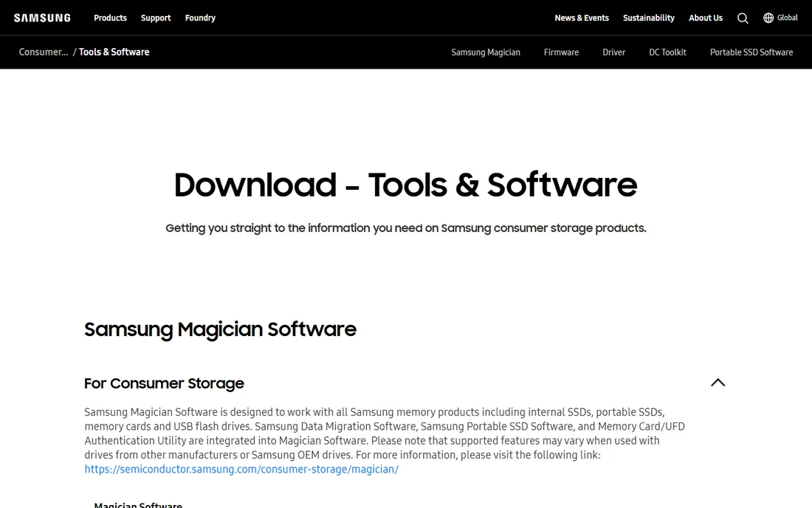Open the About Us menu item
812x508 pixels.
[705, 18]
